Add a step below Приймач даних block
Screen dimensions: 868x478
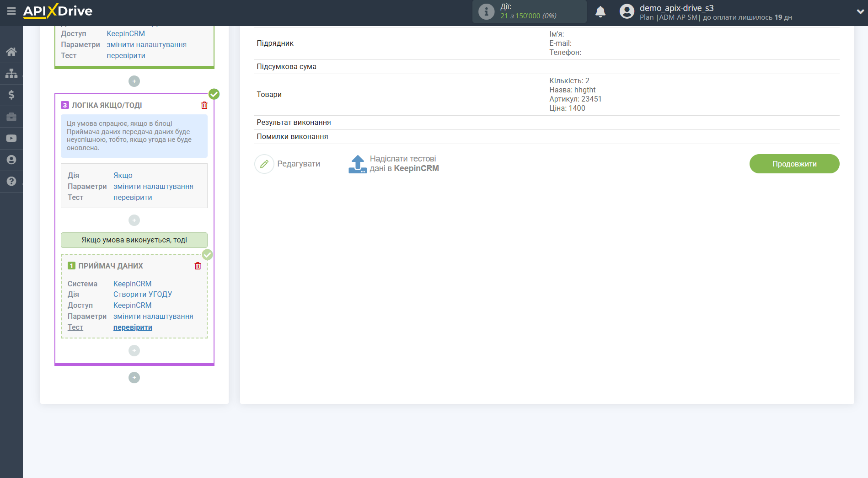134,350
